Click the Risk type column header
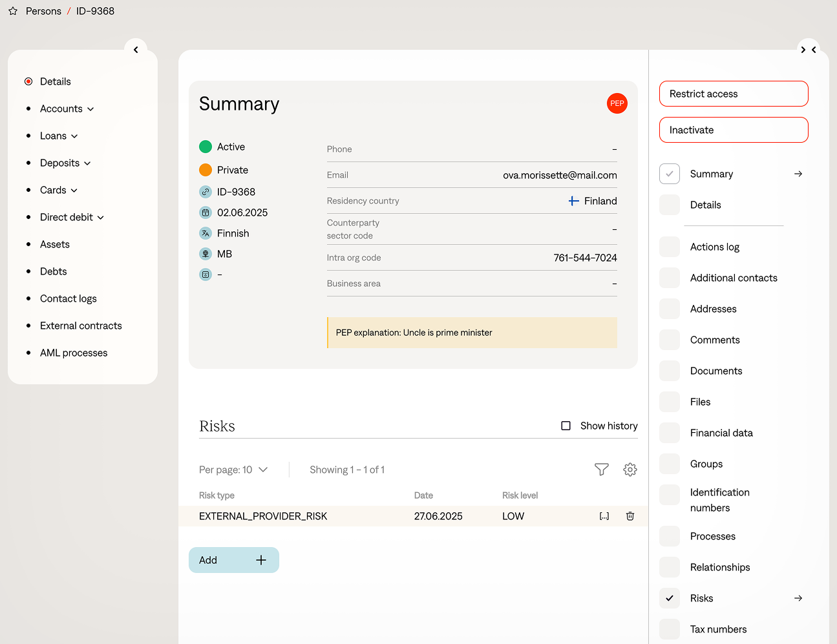This screenshot has height=644, width=837. (217, 495)
